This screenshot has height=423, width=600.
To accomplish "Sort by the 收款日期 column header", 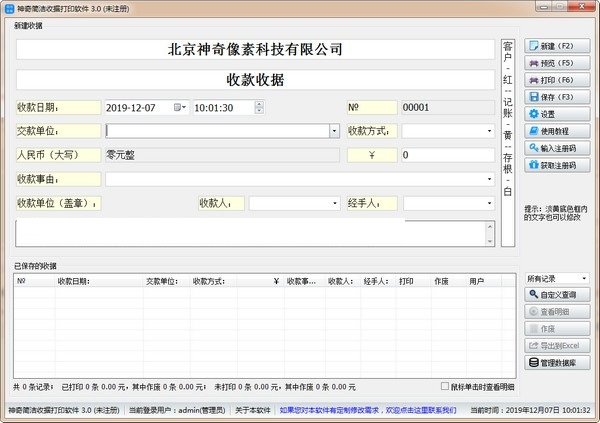I will pos(99,281).
